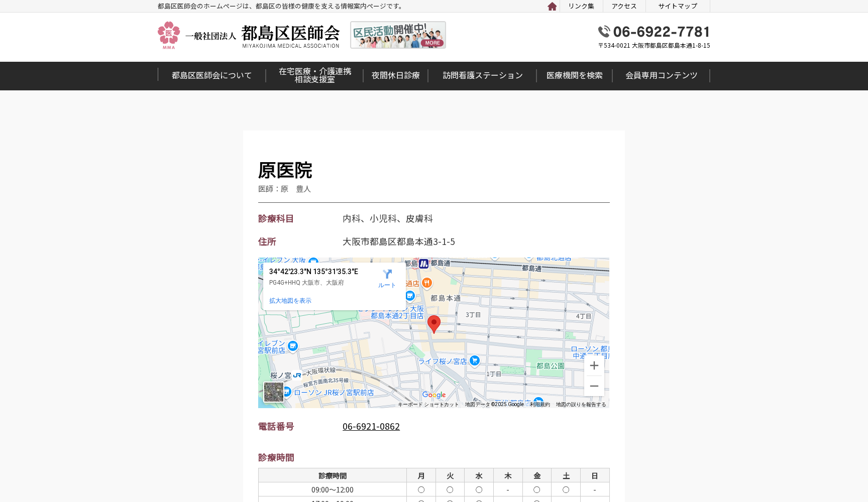The height and width of the screenshot is (502, 868).
Task: Switch map to satellite view thumbnail
Action: [x=274, y=392]
